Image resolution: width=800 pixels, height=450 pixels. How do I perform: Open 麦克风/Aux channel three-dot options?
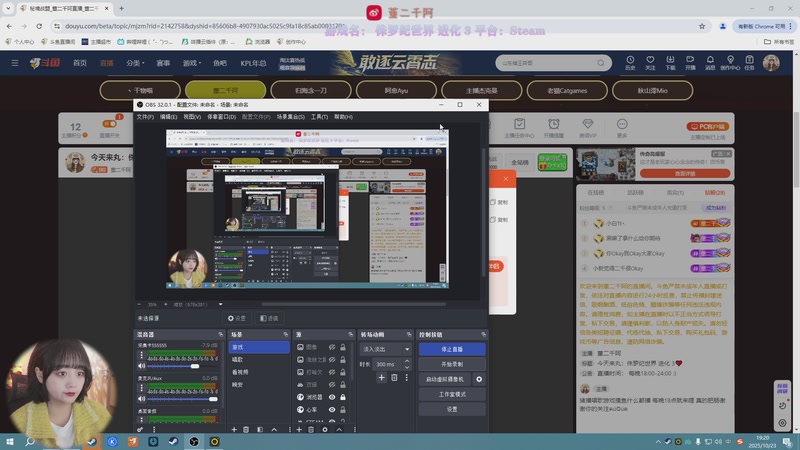(142, 388)
